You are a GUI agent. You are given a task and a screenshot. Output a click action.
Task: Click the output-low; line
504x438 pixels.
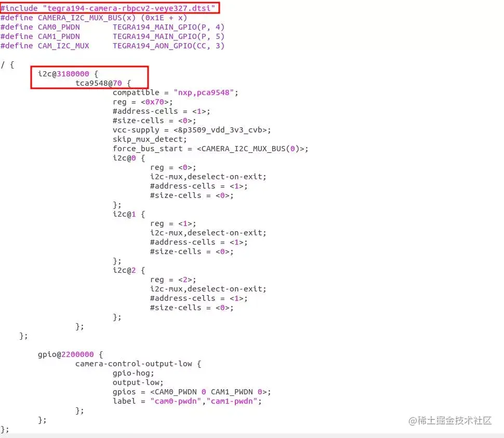138,382
